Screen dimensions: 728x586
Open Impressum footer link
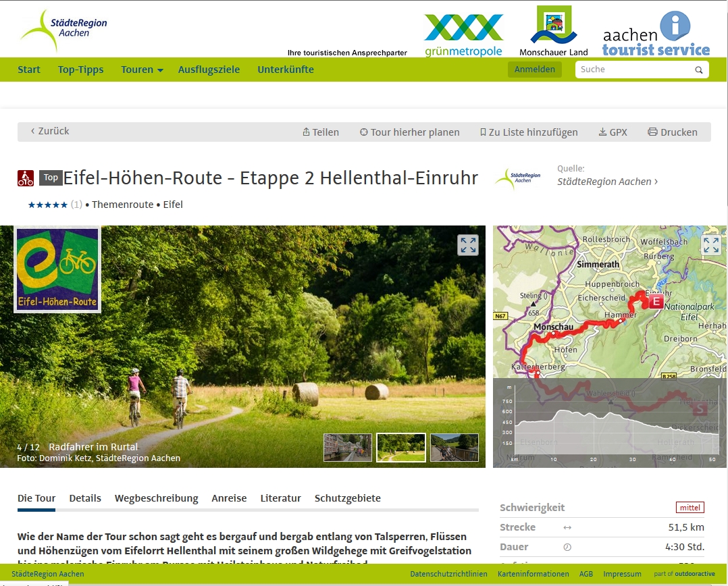click(622, 574)
